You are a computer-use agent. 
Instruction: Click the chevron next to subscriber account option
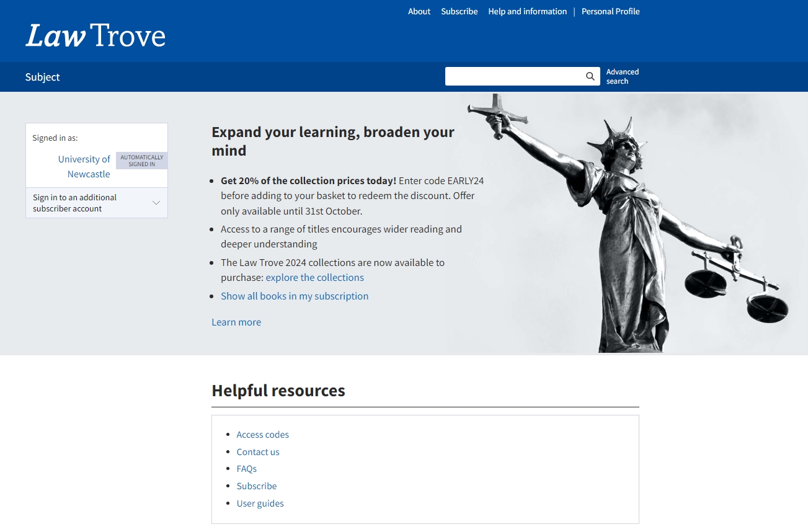(156, 202)
